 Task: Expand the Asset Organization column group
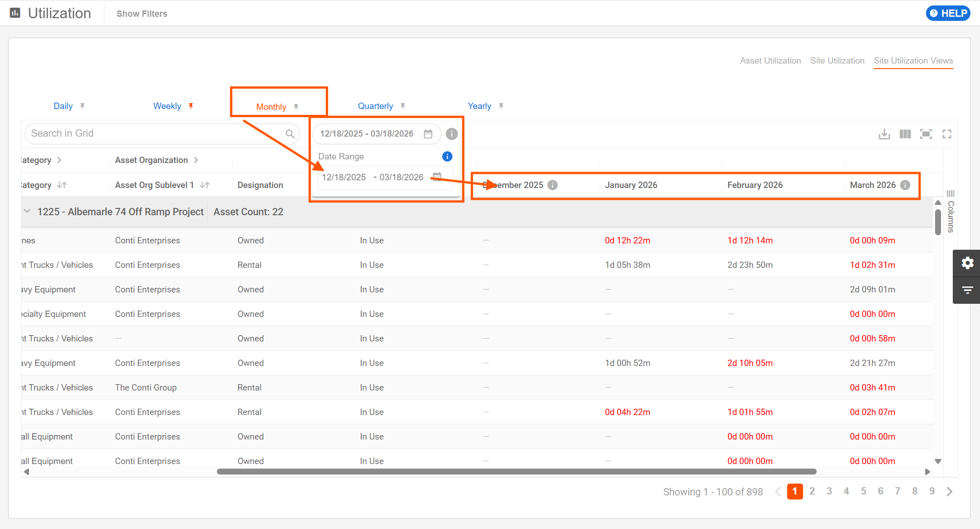pos(196,160)
